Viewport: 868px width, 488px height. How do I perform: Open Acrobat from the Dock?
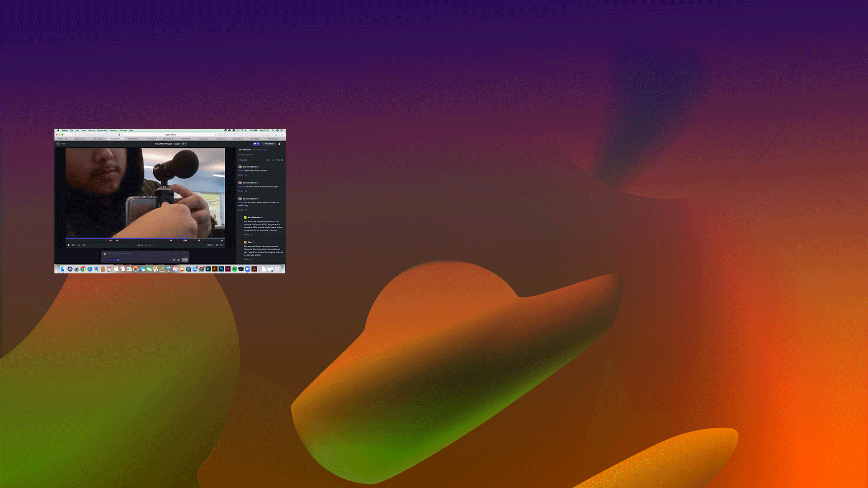[x=254, y=269]
